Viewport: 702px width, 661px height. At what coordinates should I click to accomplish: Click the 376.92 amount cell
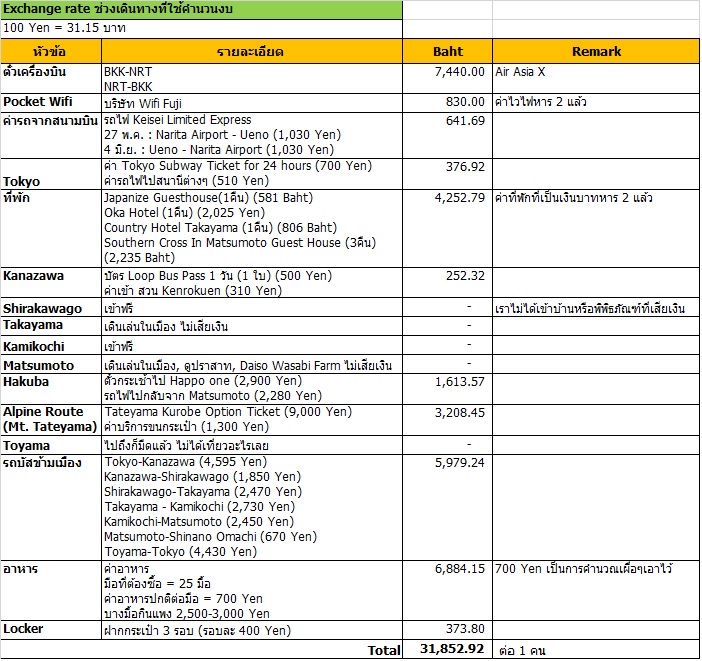447,174
